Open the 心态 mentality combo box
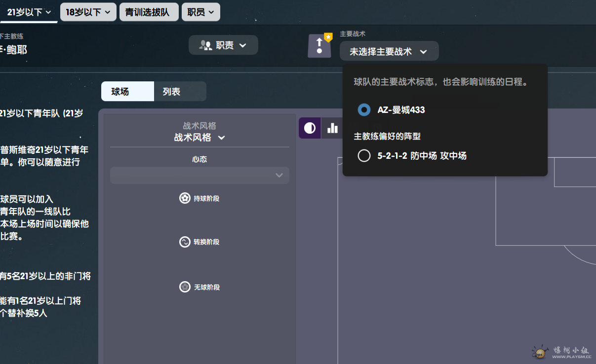 (x=199, y=175)
